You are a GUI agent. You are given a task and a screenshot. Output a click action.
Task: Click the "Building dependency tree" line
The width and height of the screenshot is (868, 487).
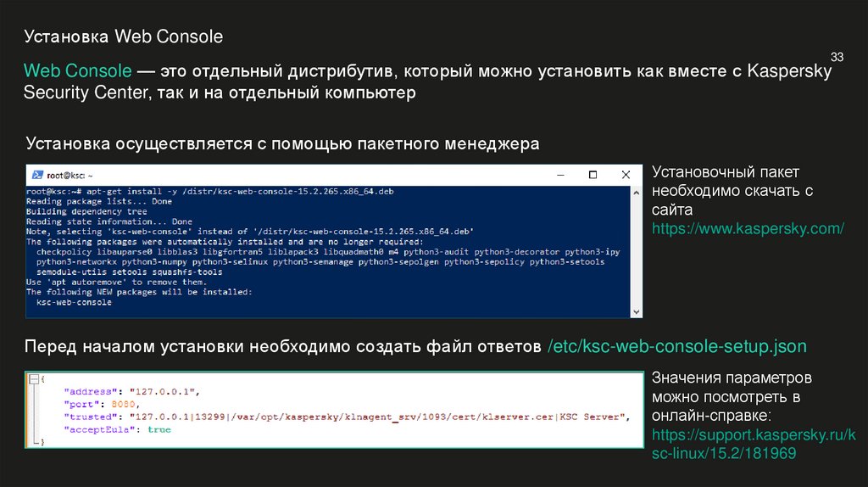click(86, 211)
